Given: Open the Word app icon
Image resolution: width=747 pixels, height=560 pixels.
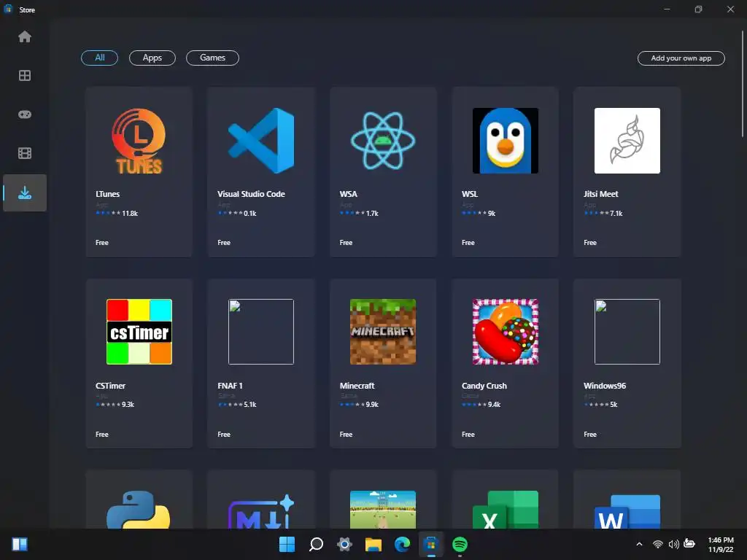Looking at the screenshot, I should (627, 512).
